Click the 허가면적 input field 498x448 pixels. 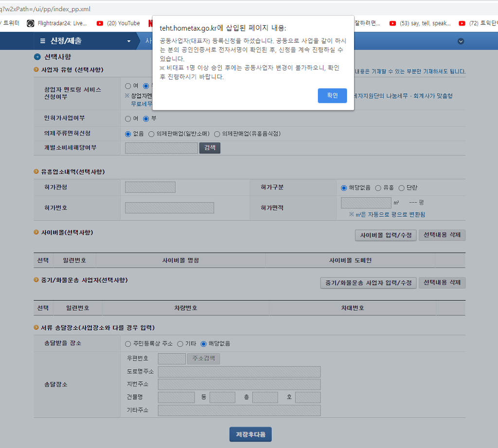point(366,203)
